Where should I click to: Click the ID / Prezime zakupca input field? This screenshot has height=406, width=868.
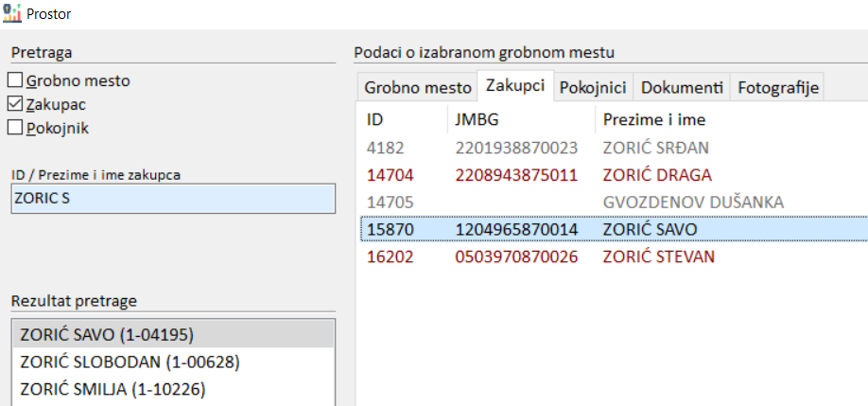coord(173,199)
